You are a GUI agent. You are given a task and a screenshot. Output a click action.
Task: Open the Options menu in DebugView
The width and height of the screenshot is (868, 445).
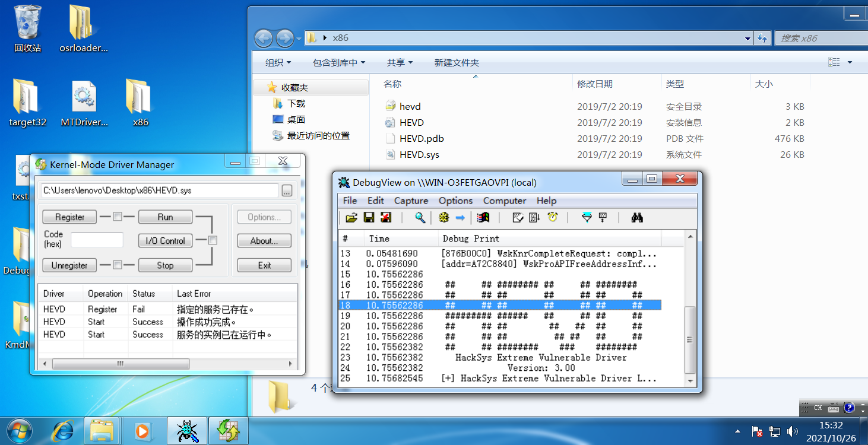[455, 201]
